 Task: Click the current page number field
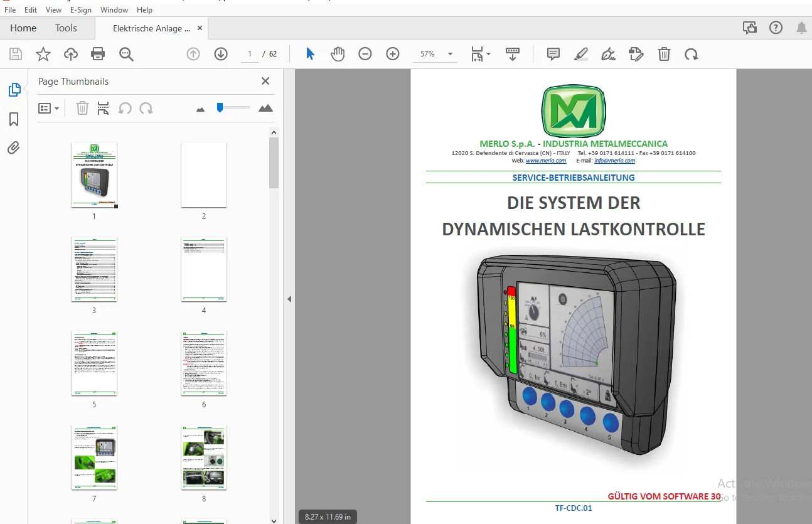pyautogui.click(x=249, y=54)
